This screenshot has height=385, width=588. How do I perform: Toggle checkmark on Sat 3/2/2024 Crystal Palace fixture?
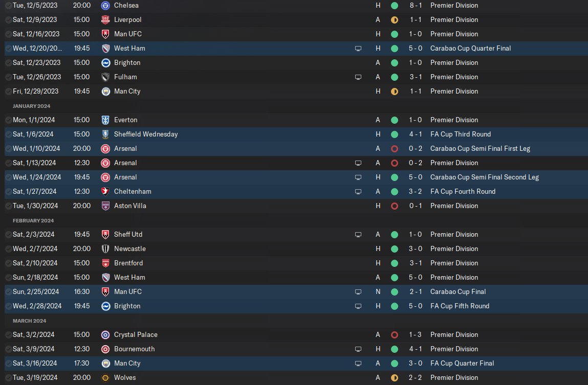click(8, 335)
